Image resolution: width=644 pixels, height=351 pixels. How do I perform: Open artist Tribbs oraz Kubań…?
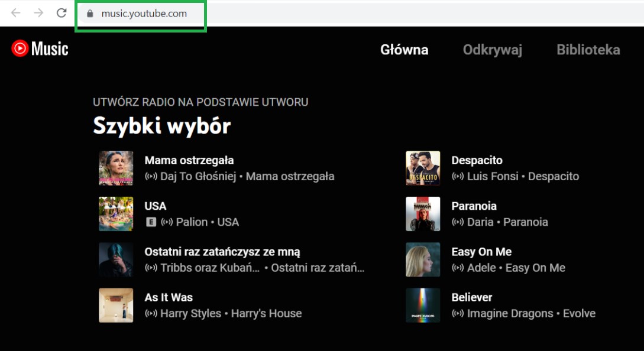point(210,268)
